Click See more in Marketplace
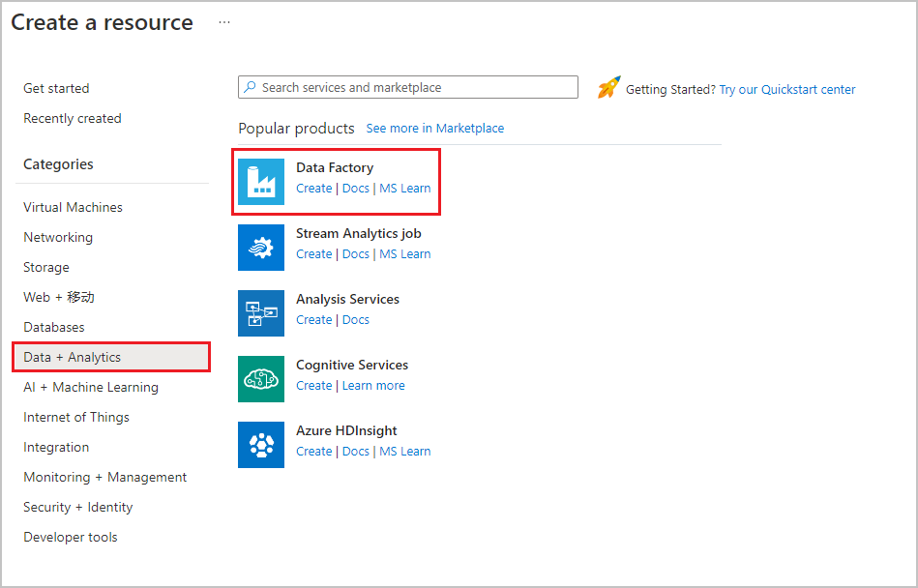Viewport: 918px width, 588px height. [x=434, y=129]
